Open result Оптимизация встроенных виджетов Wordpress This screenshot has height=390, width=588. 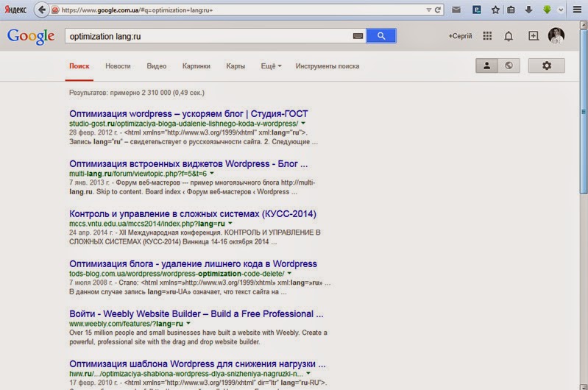[188, 164]
